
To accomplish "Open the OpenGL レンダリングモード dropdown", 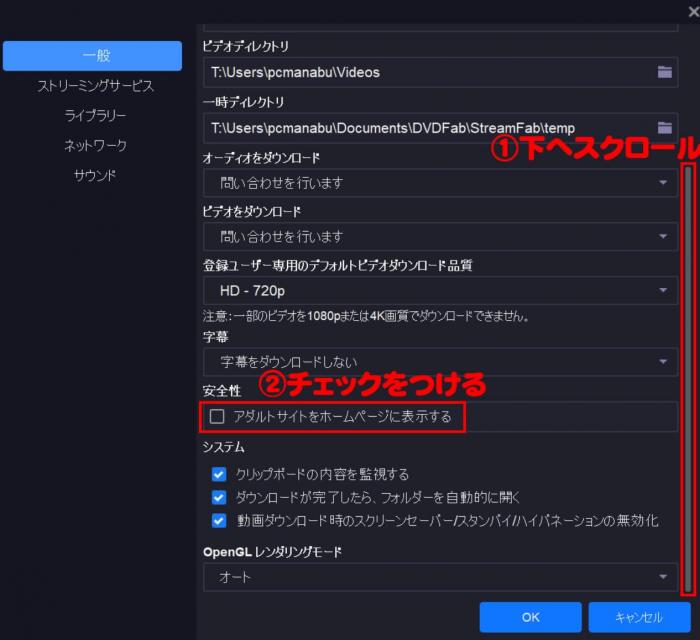I will pyautogui.click(x=440, y=577).
